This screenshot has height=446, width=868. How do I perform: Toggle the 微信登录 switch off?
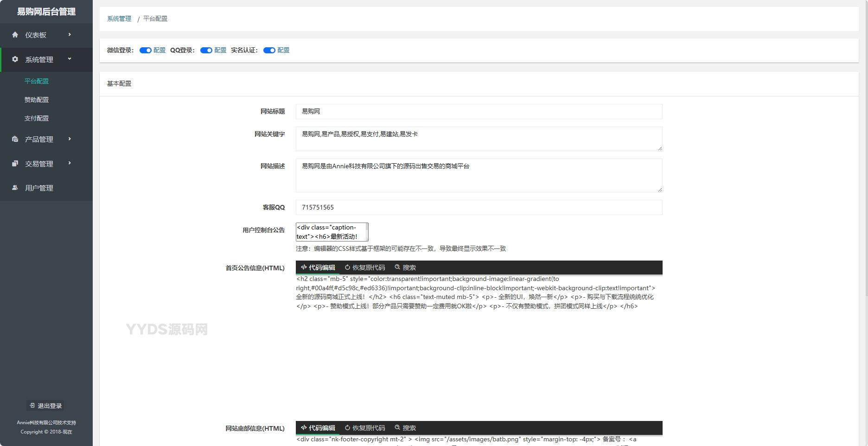(145, 50)
